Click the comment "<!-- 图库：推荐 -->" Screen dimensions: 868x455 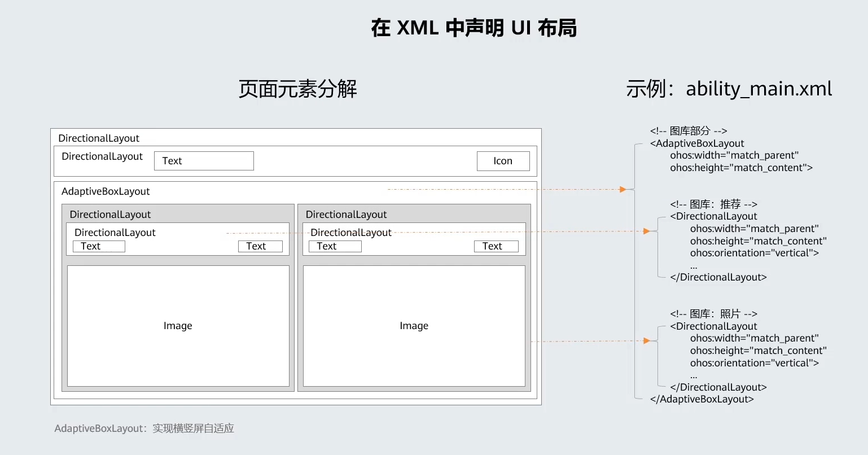click(x=713, y=204)
